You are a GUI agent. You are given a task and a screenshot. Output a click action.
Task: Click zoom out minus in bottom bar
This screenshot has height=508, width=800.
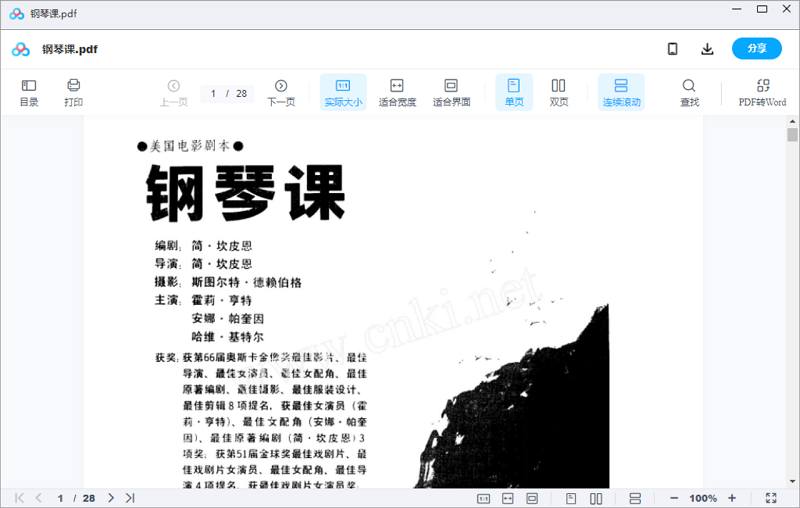[x=674, y=498]
